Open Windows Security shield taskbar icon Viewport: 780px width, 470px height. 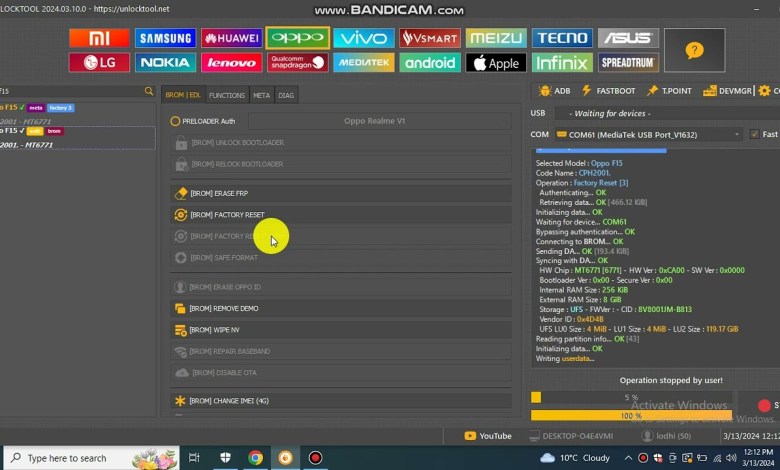pos(225,458)
